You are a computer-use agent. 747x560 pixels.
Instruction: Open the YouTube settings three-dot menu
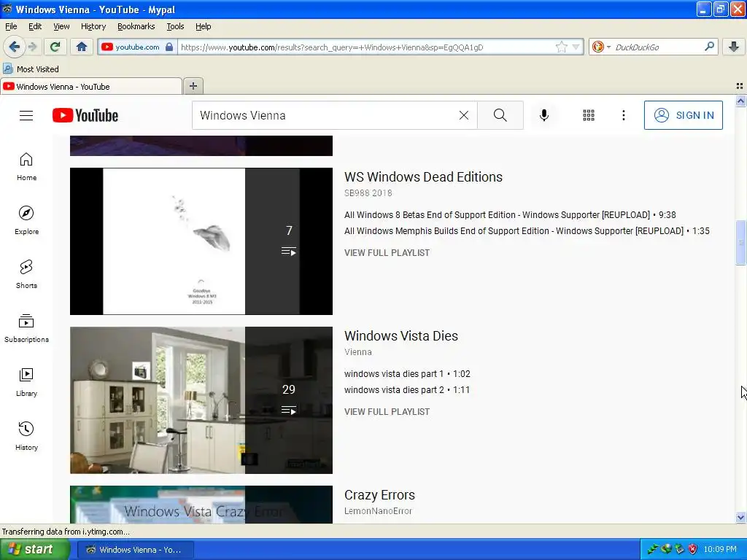point(623,115)
